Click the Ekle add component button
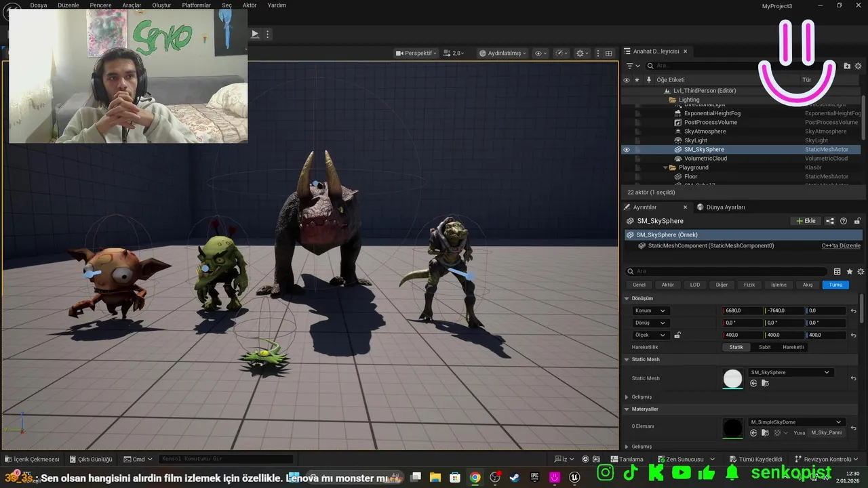The image size is (868, 488). (806, 221)
